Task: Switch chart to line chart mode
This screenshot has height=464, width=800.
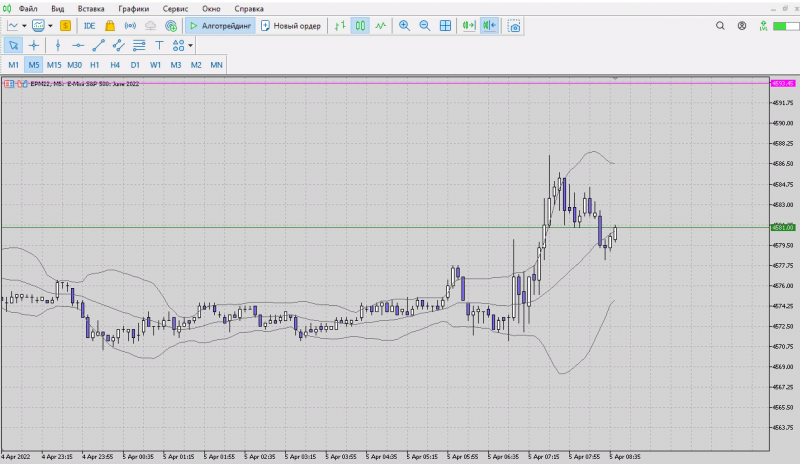Action: (x=381, y=26)
